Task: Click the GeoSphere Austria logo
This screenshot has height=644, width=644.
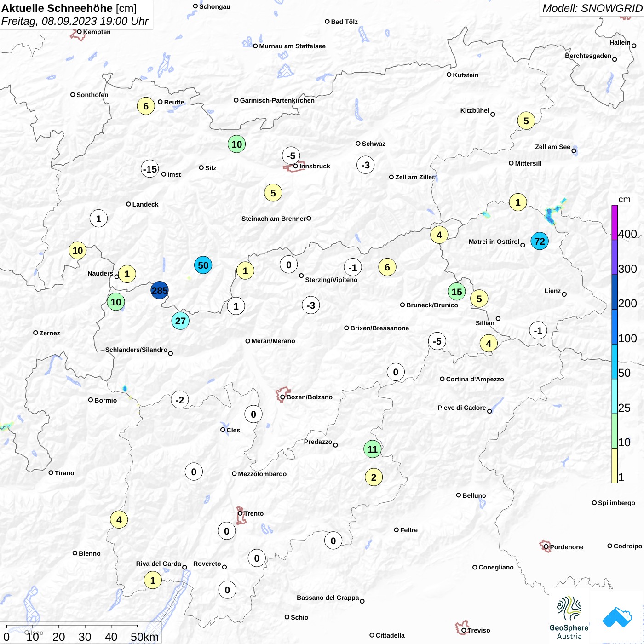Action: [569, 618]
